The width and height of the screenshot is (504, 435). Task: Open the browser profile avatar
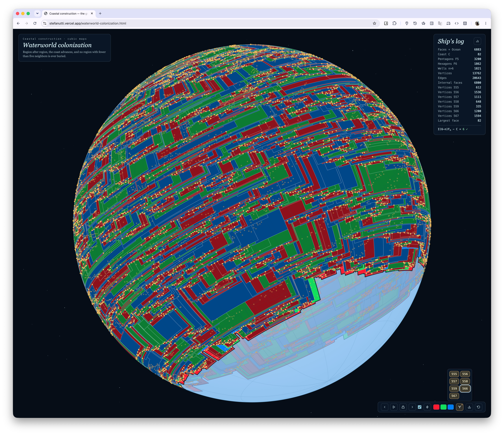[x=477, y=23]
